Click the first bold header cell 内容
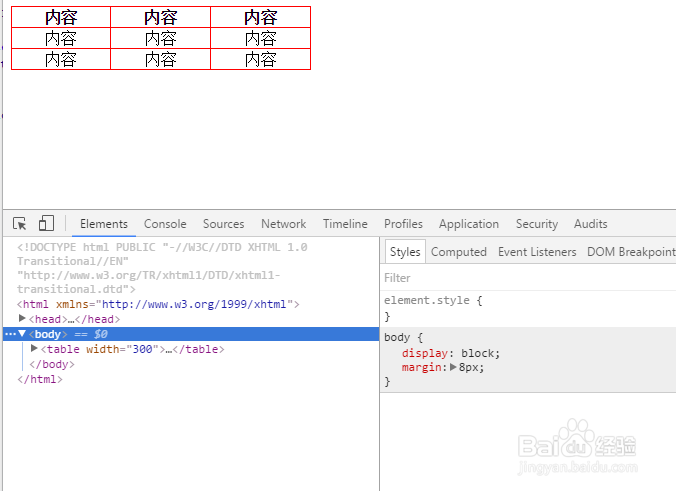Screen dimensions: 676x491 click(61, 18)
